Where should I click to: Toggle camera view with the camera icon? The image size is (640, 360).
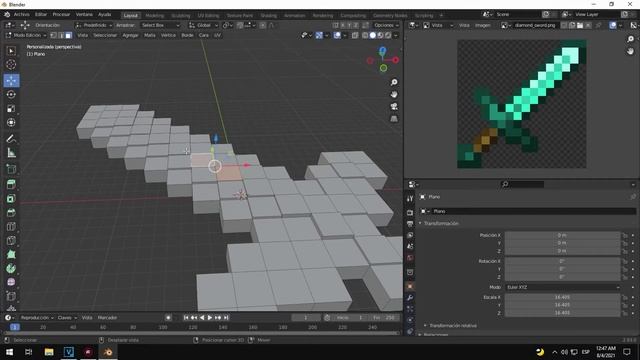[x=394, y=107]
